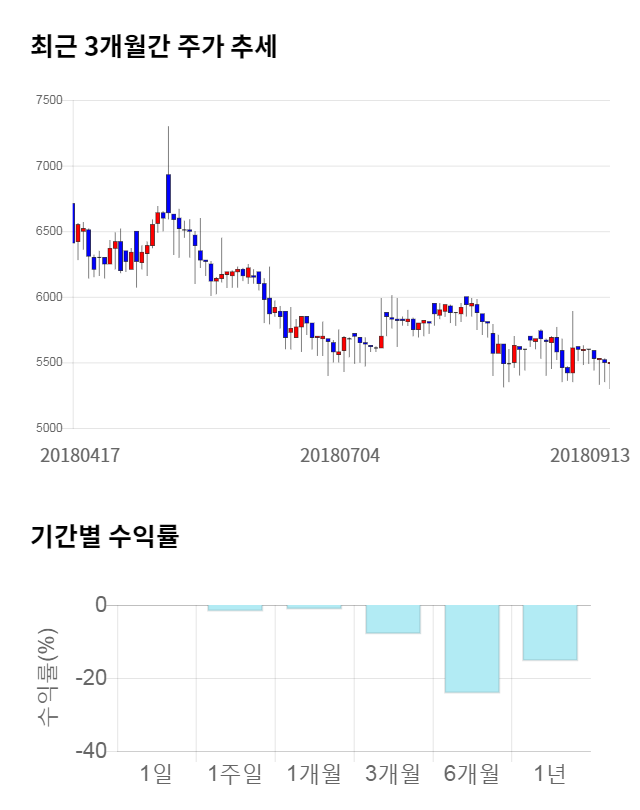
Task: Click the 20180913 end date label
Action: pos(590,455)
